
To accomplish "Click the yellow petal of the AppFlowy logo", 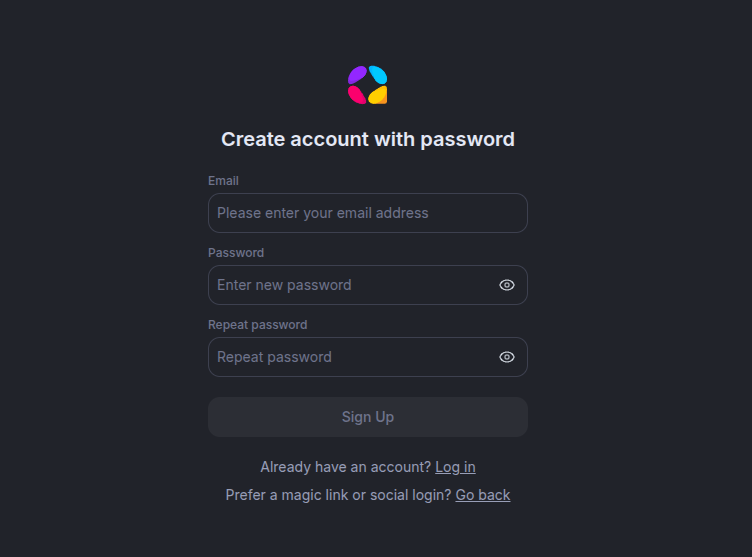I will click(376, 94).
